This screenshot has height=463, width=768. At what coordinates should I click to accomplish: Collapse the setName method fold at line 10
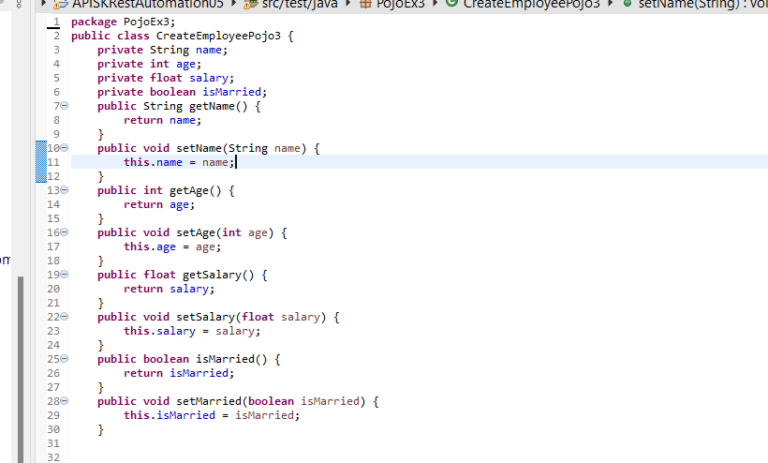tap(65, 148)
